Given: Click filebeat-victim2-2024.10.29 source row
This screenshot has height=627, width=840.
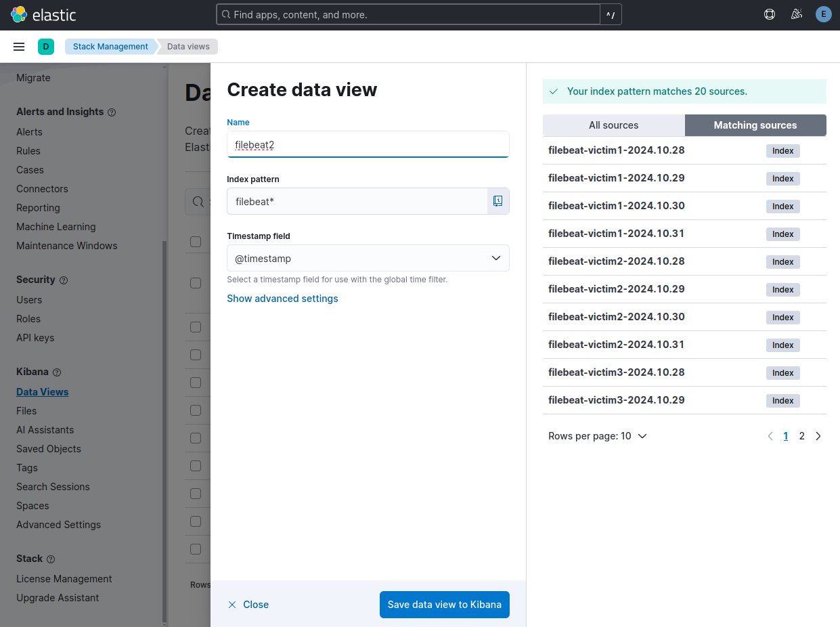Looking at the screenshot, I should click(684, 289).
